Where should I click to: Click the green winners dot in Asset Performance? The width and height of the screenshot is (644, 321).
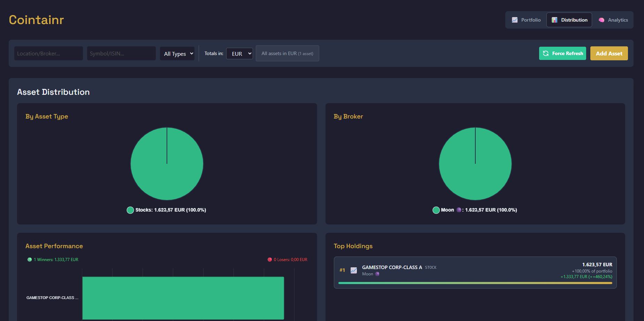coord(29,259)
